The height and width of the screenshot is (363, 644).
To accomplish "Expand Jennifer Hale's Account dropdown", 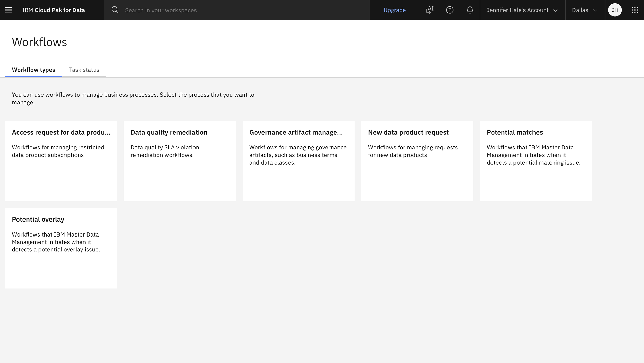I will [x=522, y=10].
